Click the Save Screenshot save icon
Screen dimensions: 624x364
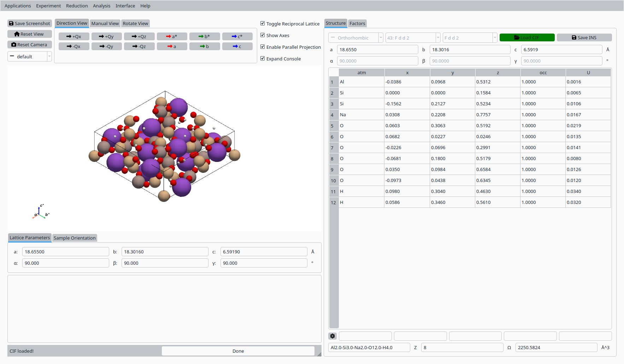tap(12, 23)
